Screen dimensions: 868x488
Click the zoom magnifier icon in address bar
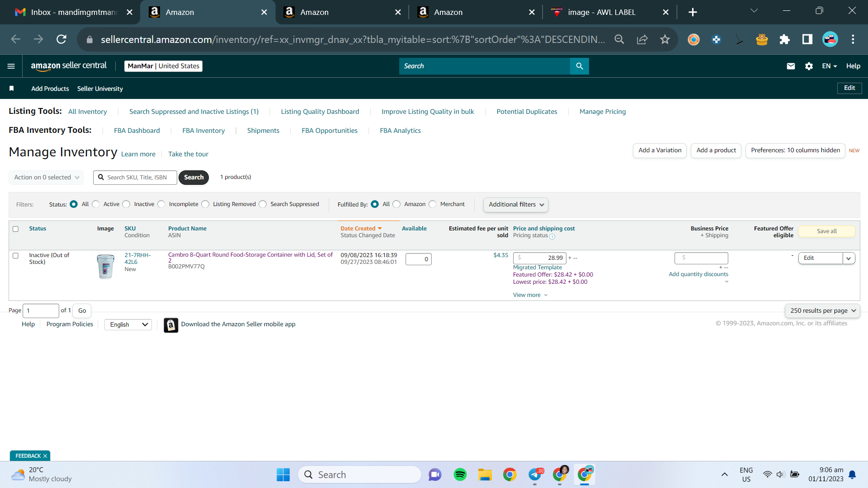[x=619, y=39]
